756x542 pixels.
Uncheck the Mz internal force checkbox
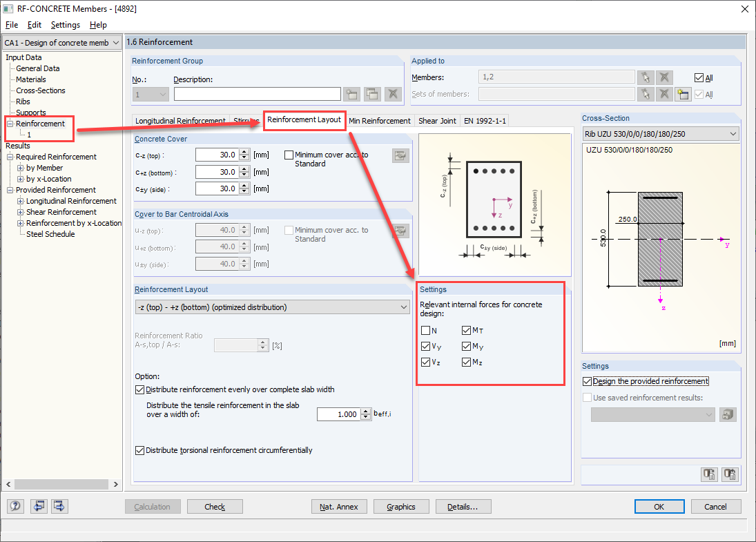point(466,362)
